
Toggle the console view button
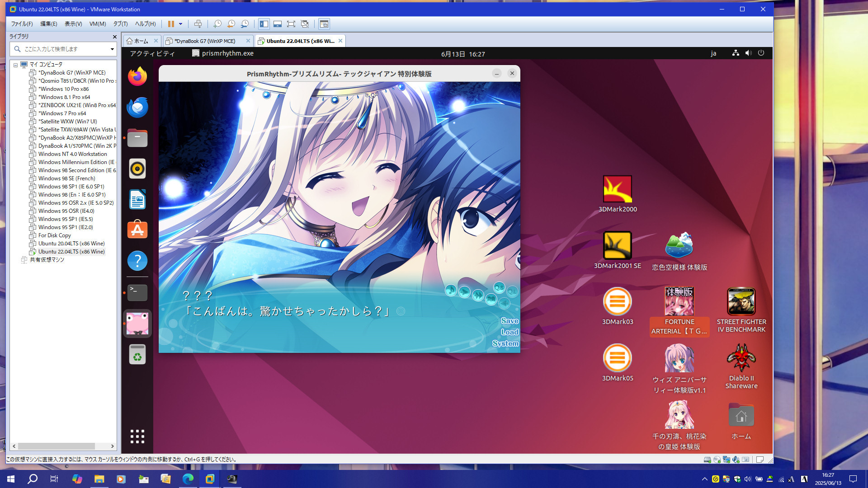(x=324, y=24)
